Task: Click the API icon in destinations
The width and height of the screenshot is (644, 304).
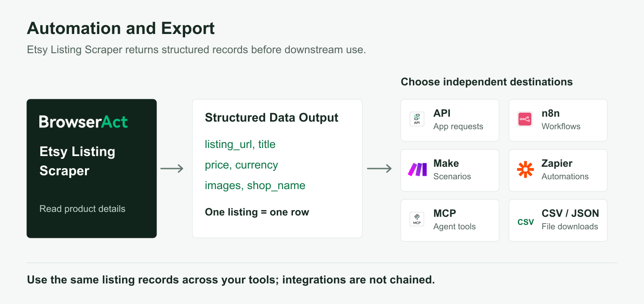Action: tap(417, 119)
